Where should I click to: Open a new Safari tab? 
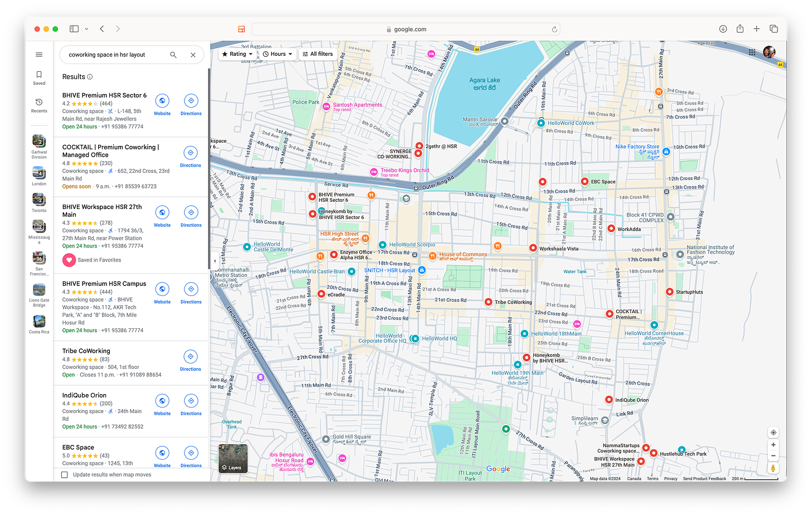(757, 29)
